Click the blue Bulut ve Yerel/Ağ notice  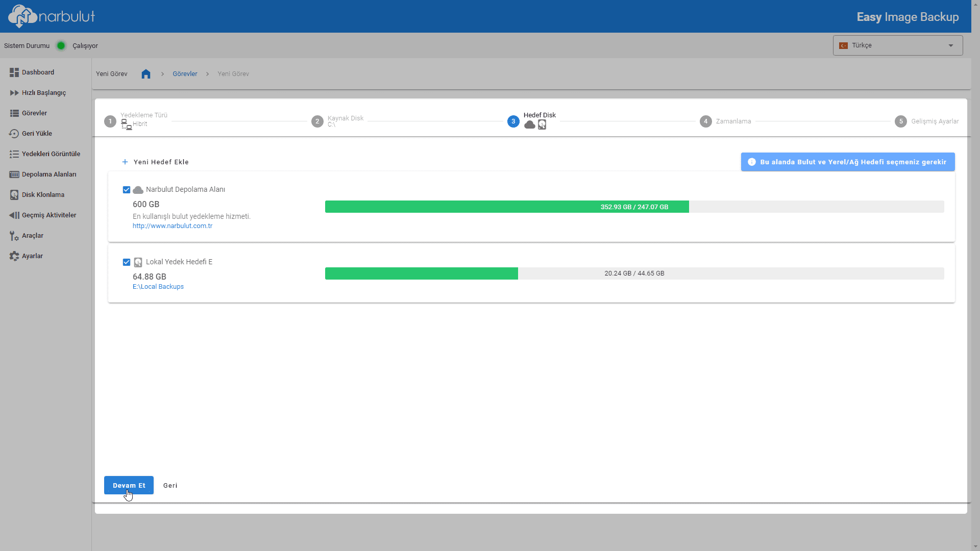tap(848, 162)
